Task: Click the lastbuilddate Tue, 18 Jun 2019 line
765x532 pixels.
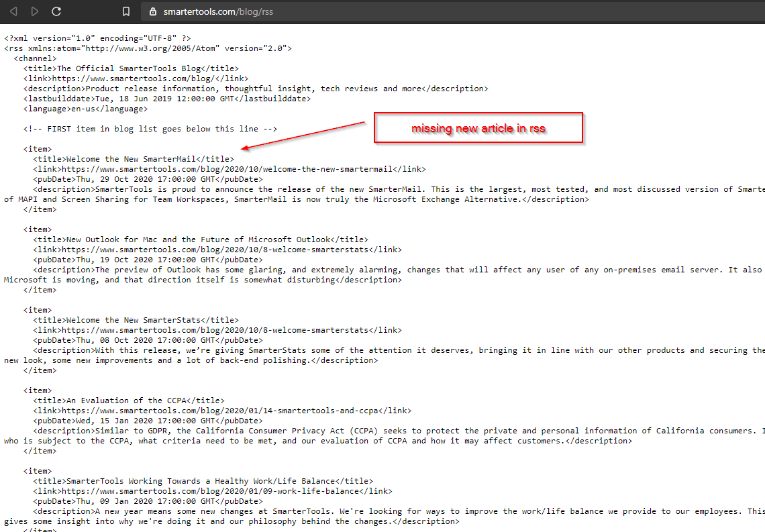Action: (167, 99)
